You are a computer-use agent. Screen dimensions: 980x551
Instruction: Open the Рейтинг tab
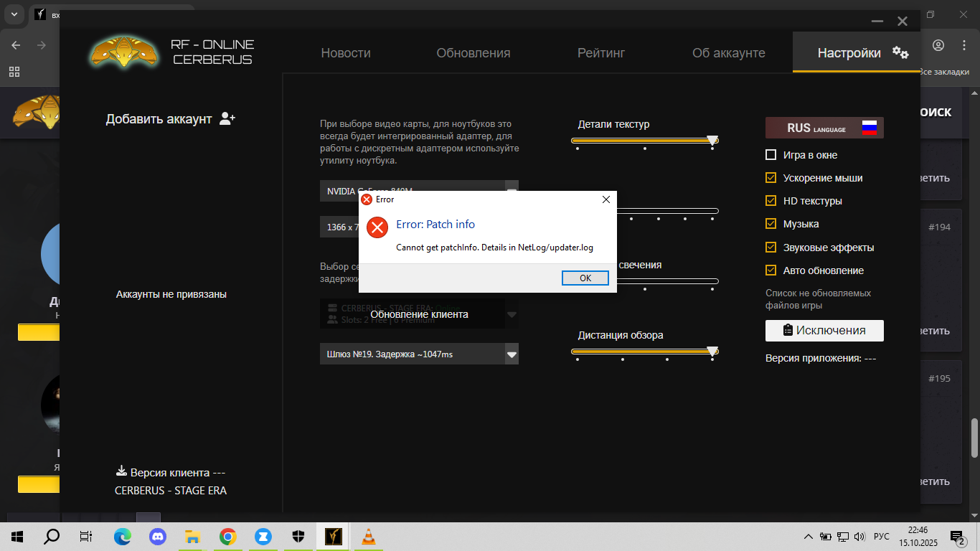click(601, 53)
